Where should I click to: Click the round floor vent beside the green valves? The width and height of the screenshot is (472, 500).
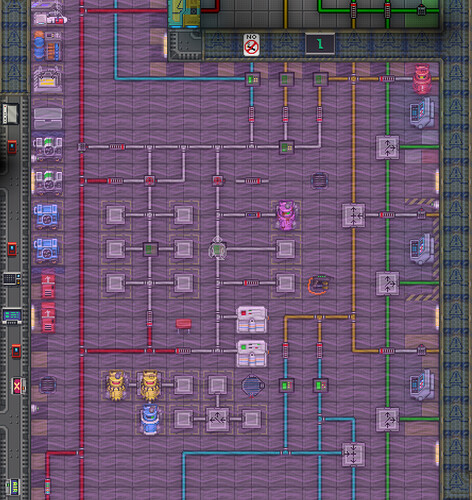pos(253,386)
